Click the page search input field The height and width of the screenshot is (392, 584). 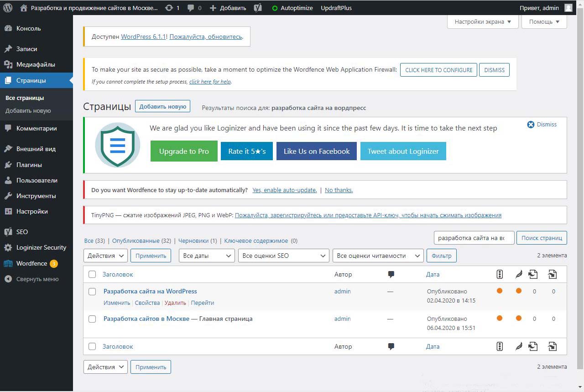(474, 238)
